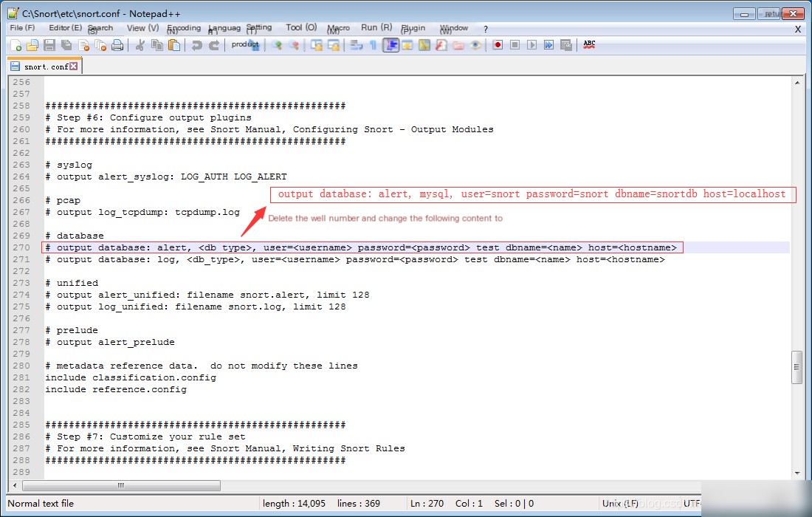Screen dimensions: 812x517
Task: Cut selection with the scissors icon
Action: point(140,46)
